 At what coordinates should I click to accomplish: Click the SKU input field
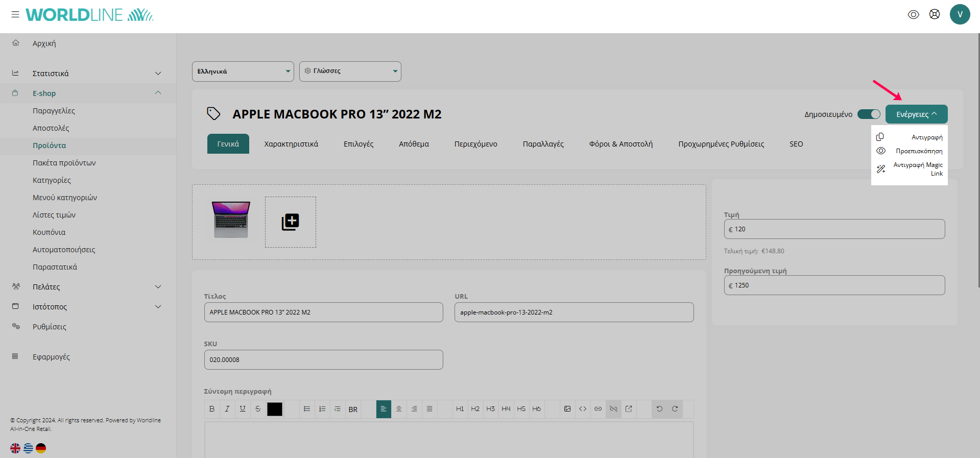pos(323,360)
